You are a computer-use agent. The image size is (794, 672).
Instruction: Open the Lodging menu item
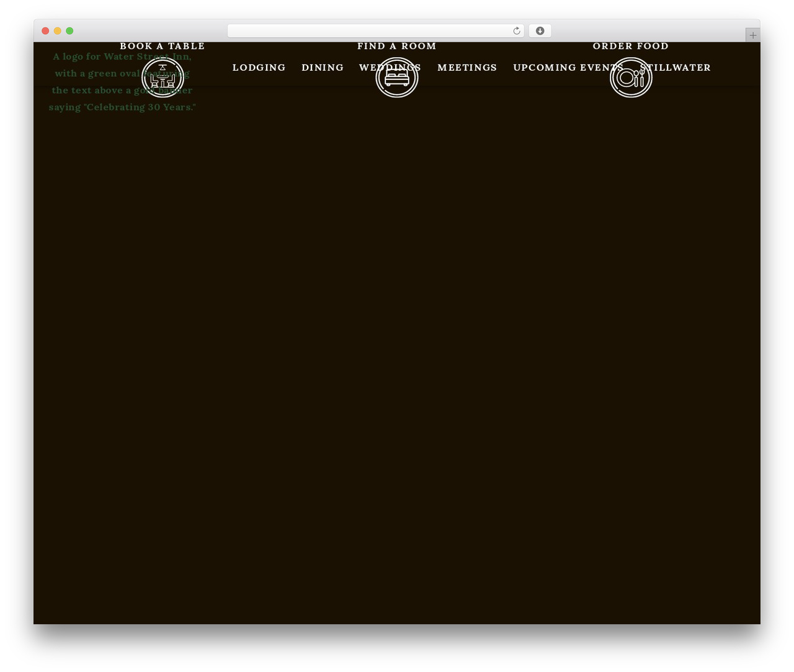pyautogui.click(x=259, y=68)
